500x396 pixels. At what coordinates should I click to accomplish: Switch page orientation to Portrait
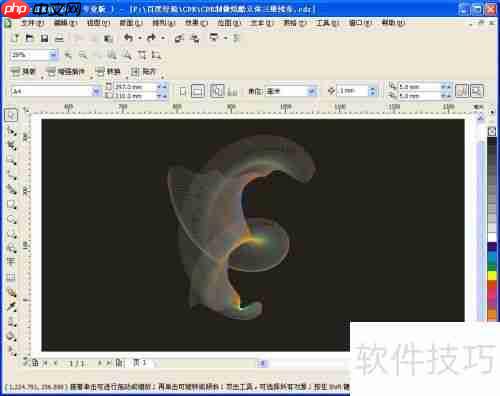(x=182, y=91)
